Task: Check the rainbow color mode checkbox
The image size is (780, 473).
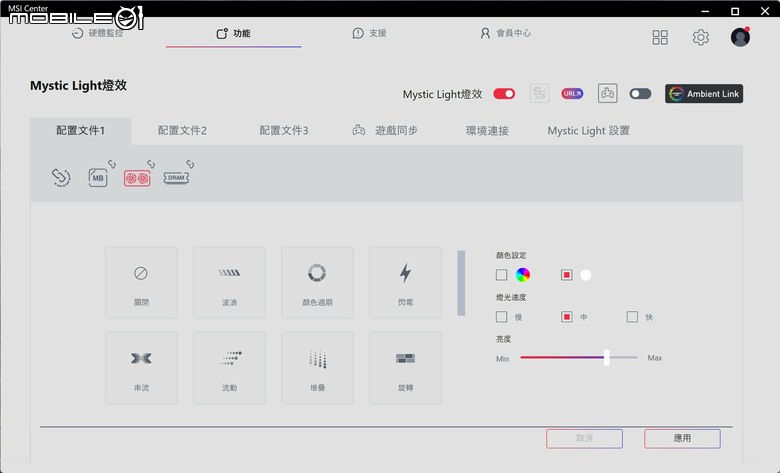Action: click(x=501, y=275)
